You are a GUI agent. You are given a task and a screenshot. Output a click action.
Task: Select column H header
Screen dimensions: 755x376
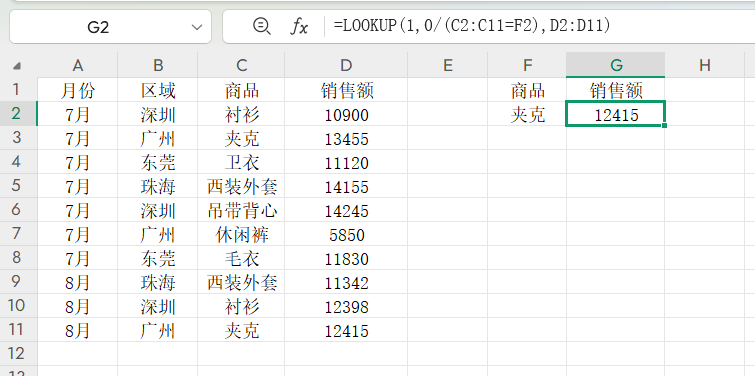(705, 65)
